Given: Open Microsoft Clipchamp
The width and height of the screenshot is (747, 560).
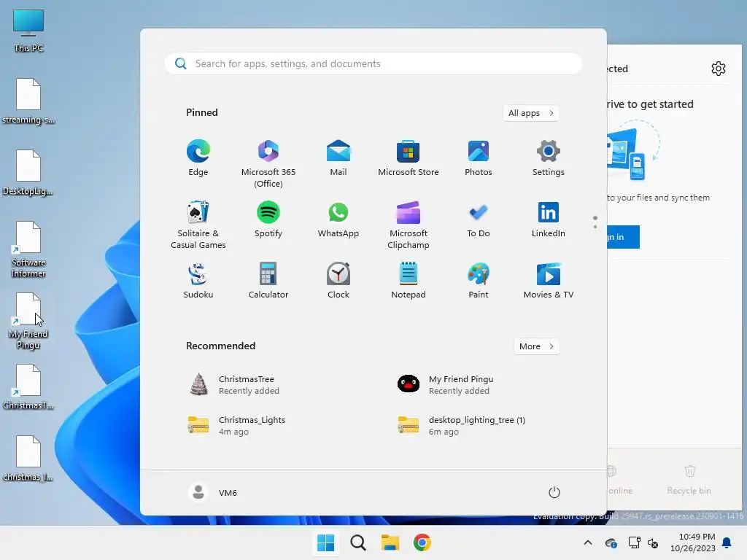Looking at the screenshot, I should [x=409, y=225].
